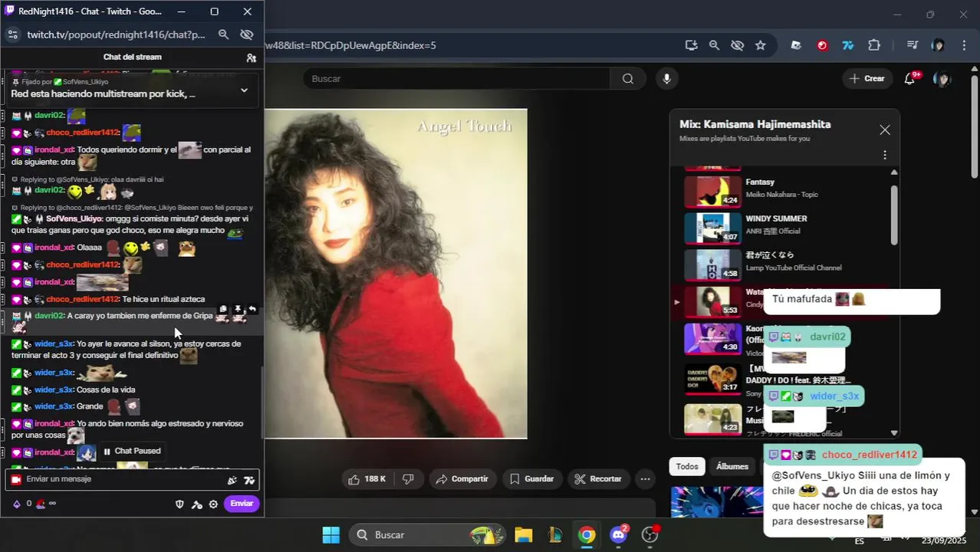980x552 pixels.
Task: Open Windows Start menu
Action: 331,534
